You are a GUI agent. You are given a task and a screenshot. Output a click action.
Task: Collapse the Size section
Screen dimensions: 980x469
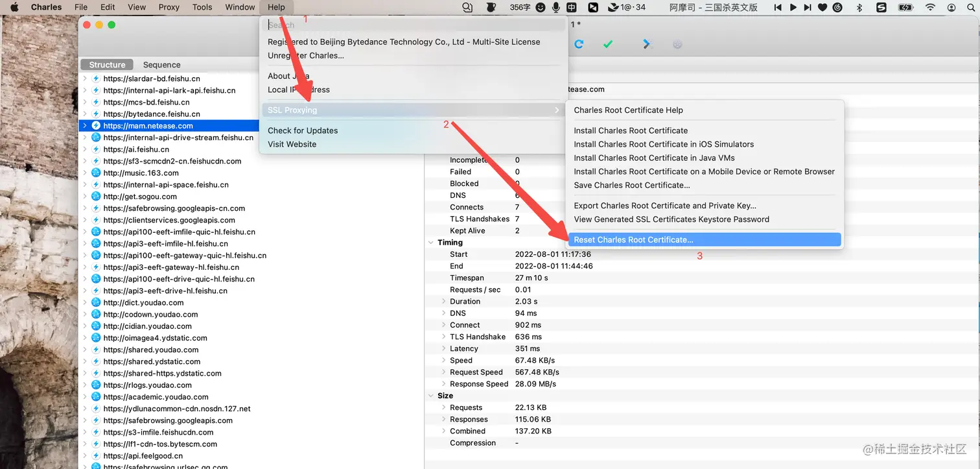point(431,396)
